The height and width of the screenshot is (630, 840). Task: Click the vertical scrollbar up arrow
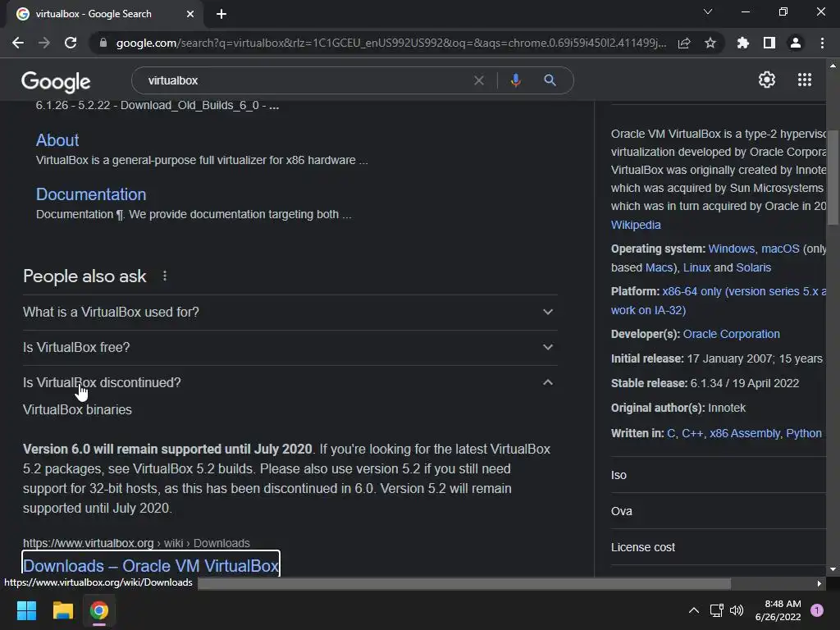pyautogui.click(x=833, y=66)
